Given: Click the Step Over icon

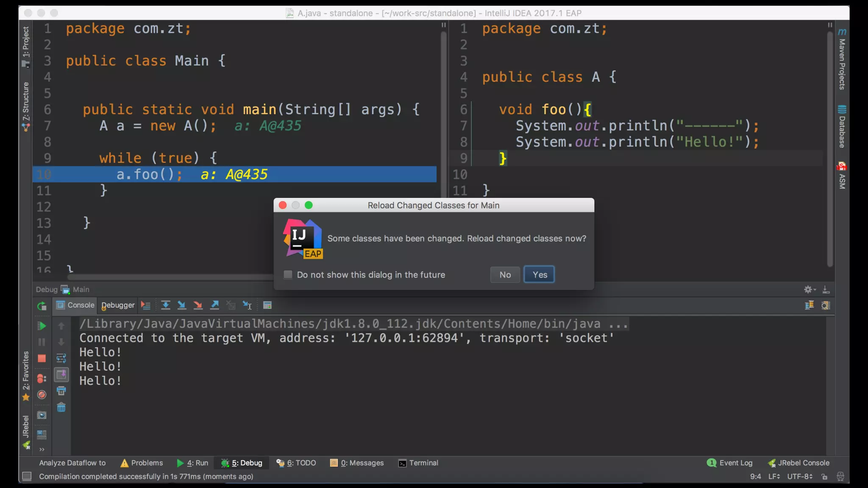Looking at the screenshot, I should pyautogui.click(x=166, y=305).
